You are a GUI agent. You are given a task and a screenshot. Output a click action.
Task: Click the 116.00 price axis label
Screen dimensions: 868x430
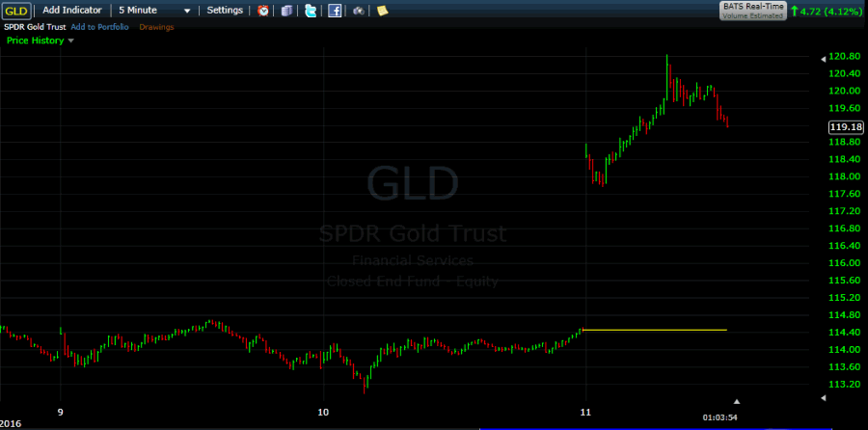click(x=845, y=263)
